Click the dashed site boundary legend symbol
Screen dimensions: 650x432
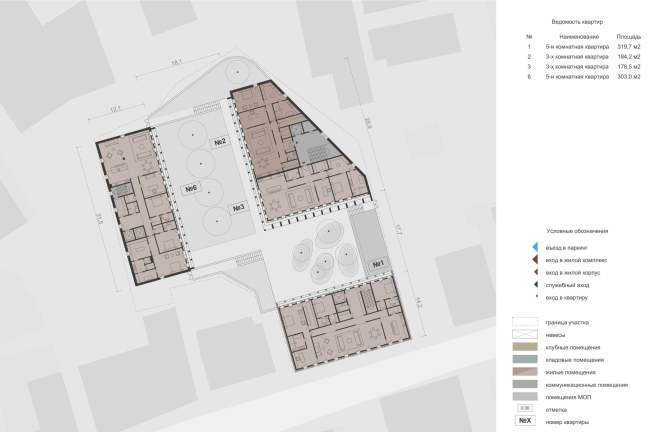(524, 323)
